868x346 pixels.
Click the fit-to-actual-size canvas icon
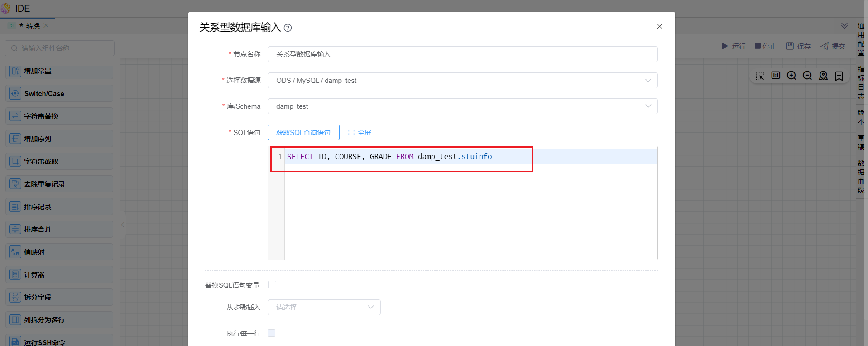pos(776,76)
